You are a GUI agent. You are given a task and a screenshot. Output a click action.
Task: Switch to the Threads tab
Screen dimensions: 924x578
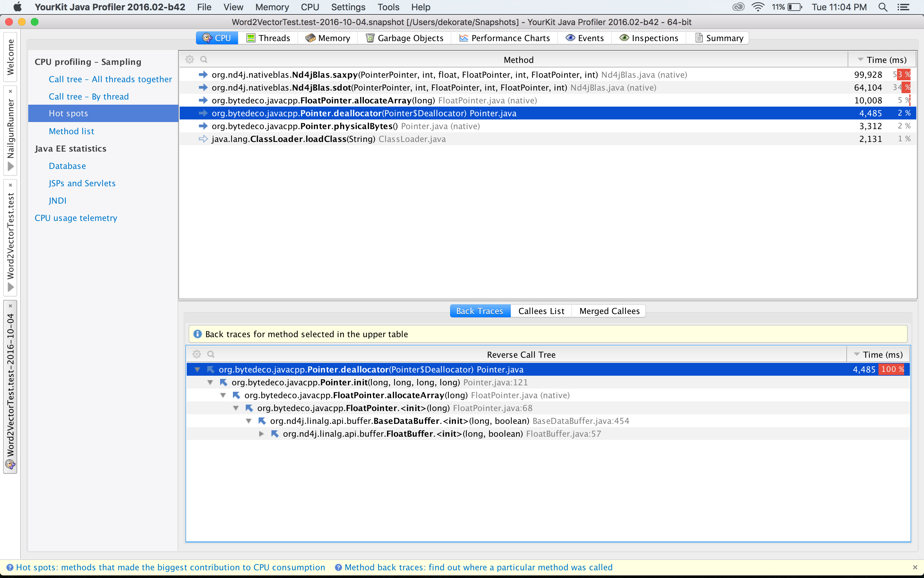(x=268, y=38)
